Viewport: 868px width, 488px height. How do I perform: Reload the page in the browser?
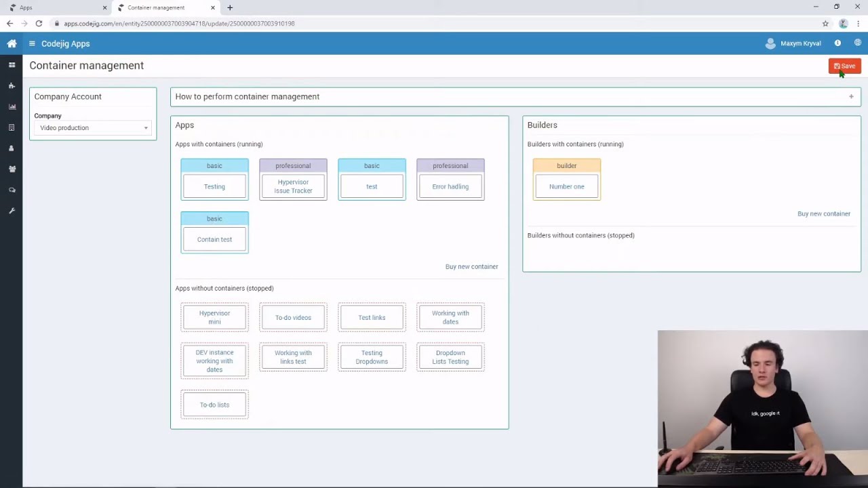pos(39,23)
